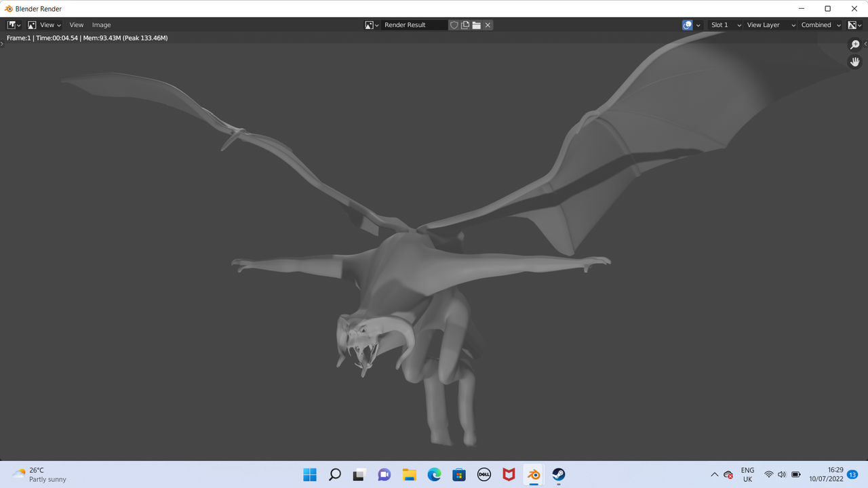
Task: Toggle fake user shield for Render Result
Action: click(454, 25)
